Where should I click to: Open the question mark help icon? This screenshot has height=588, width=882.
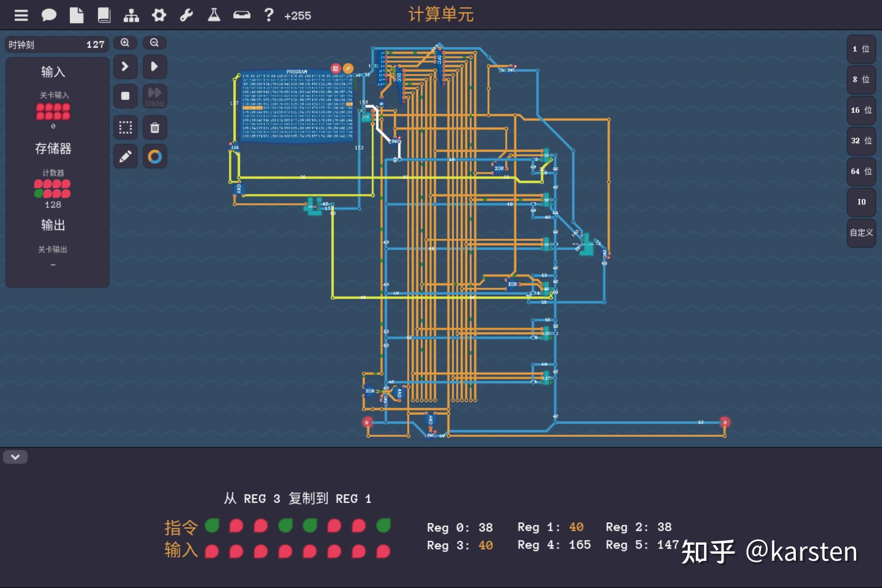pos(269,15)
